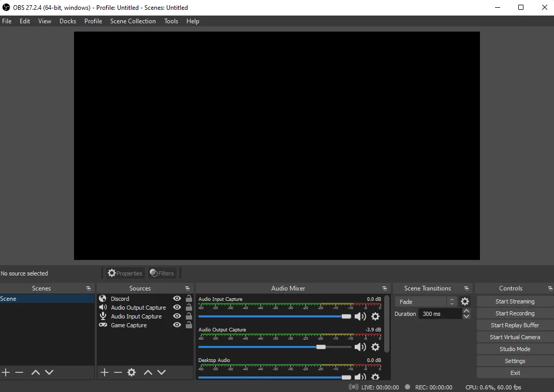Image resolution: width=554 pixels, height=392 pixels.
Task: Click the Game Capture gamepad icon
Action: 103,325
